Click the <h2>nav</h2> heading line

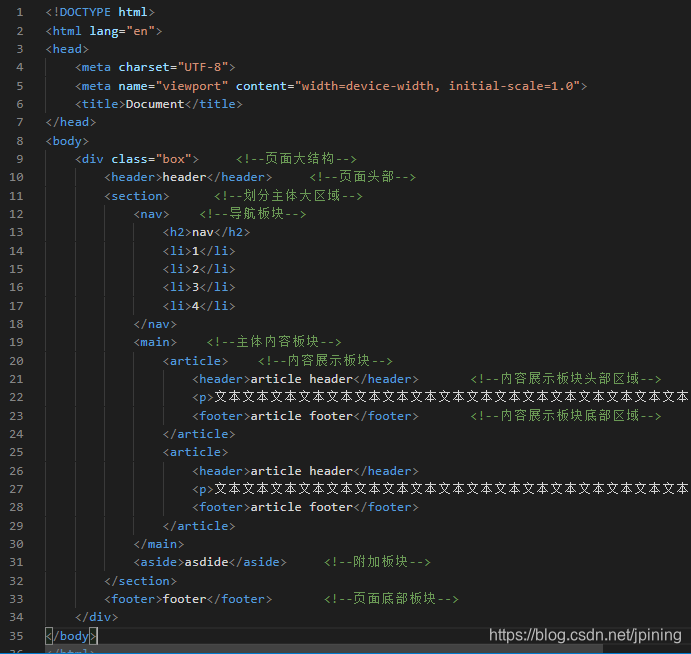click(206, 232)
